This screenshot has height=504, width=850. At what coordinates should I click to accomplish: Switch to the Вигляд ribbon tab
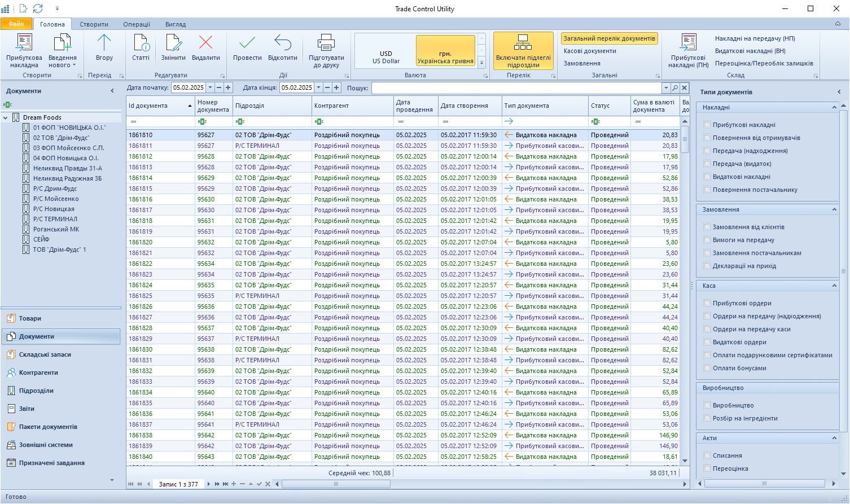(x=176, y=24)
